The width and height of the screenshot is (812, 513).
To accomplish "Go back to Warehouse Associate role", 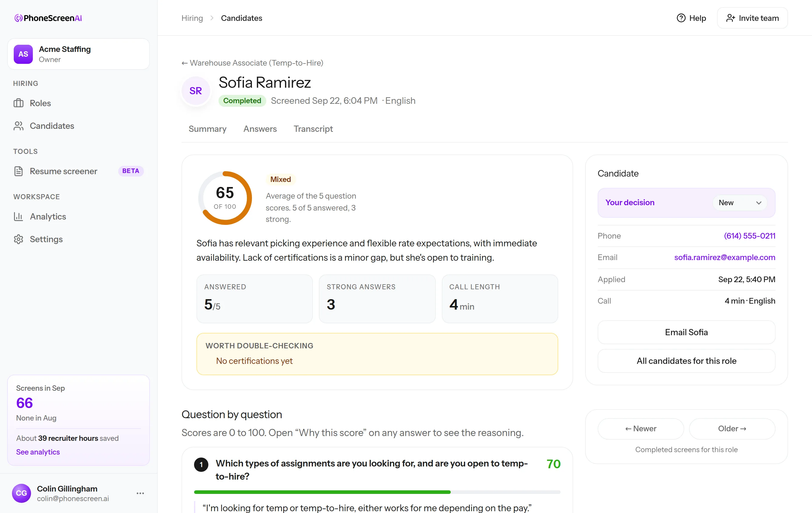I will 252,63.
